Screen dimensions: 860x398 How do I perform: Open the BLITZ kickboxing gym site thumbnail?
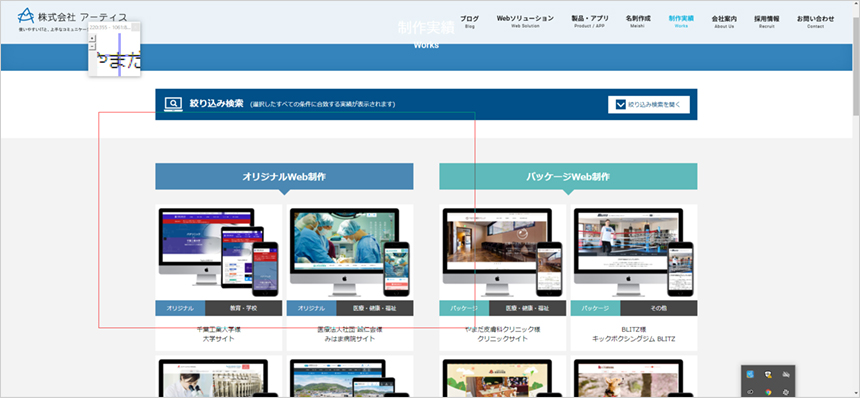tap(634, 253)
